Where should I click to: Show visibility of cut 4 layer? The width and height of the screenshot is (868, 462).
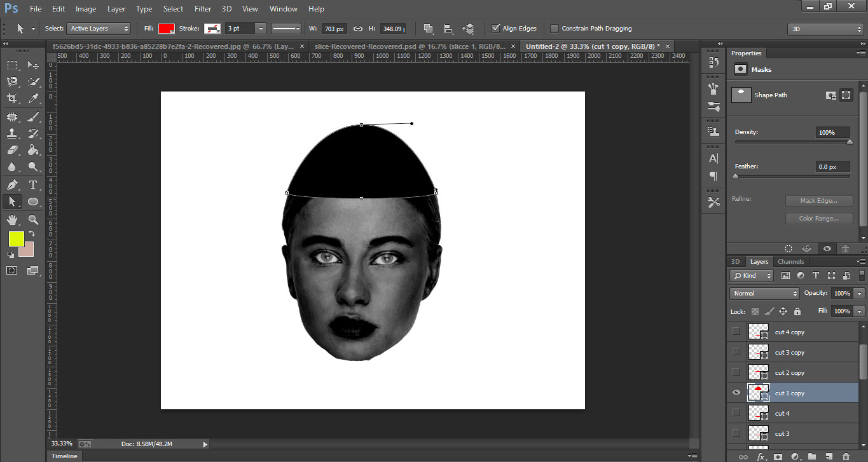pos(736,412)
